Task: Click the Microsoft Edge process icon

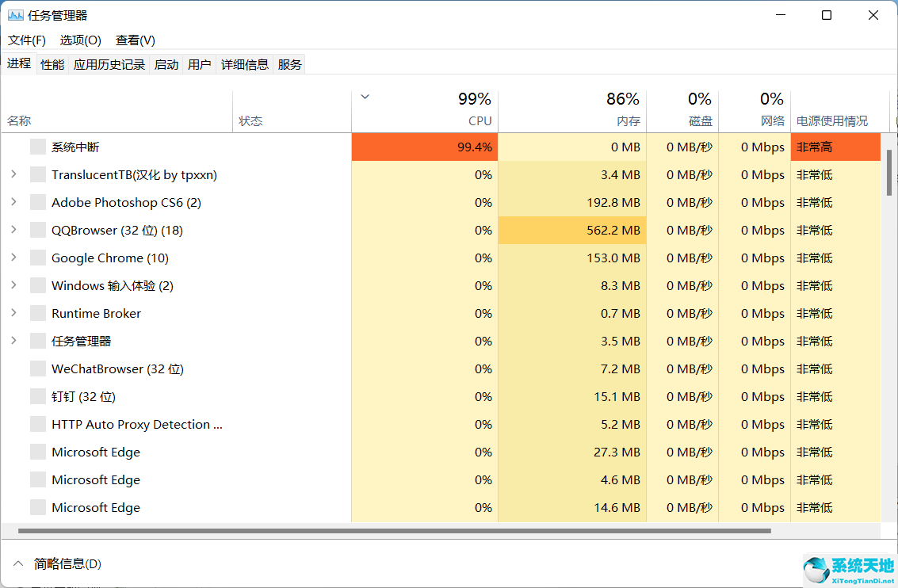Action: 37,452
